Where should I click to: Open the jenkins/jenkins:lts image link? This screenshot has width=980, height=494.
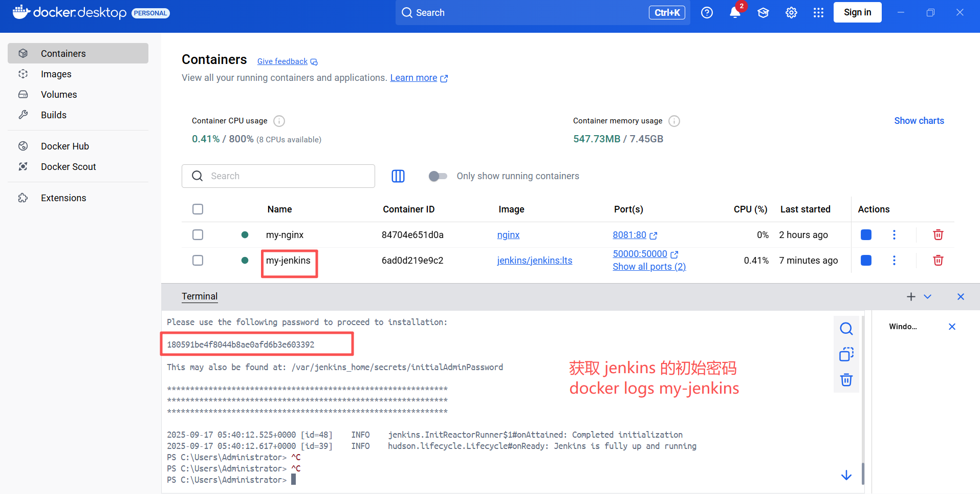(x=534, y=260)
